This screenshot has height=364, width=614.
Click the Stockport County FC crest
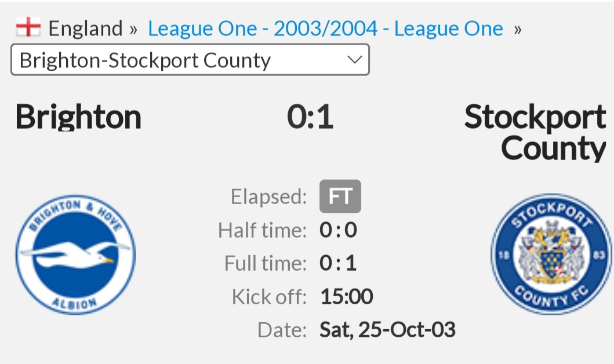[x=551, y=254]
